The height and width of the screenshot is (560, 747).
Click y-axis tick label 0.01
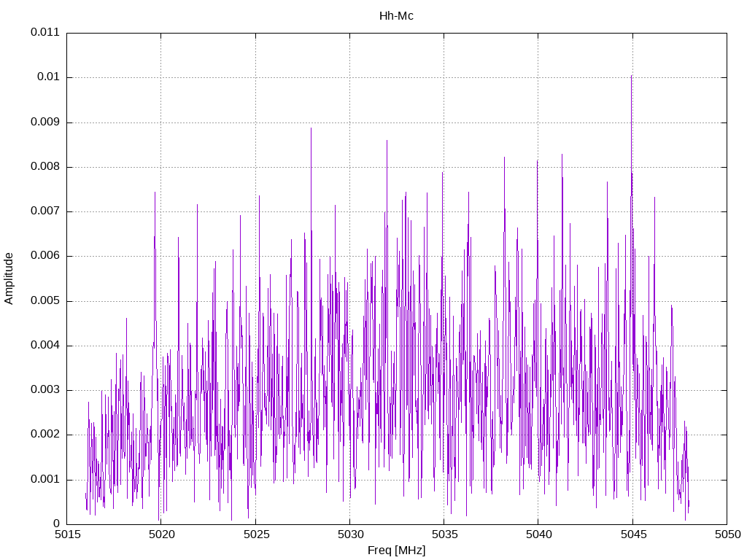pyautogui.click(x=49, y=77)
